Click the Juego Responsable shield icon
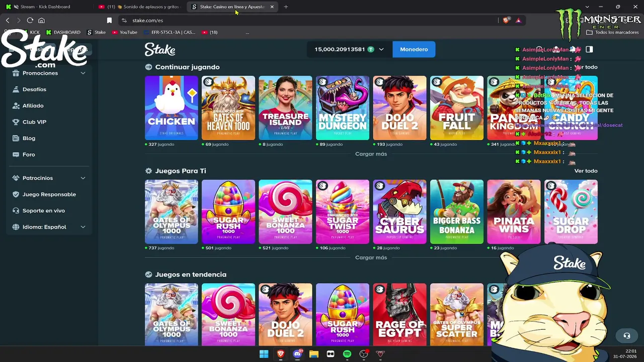The height and width of the screenshot is (362, 644). click(16, 195)
